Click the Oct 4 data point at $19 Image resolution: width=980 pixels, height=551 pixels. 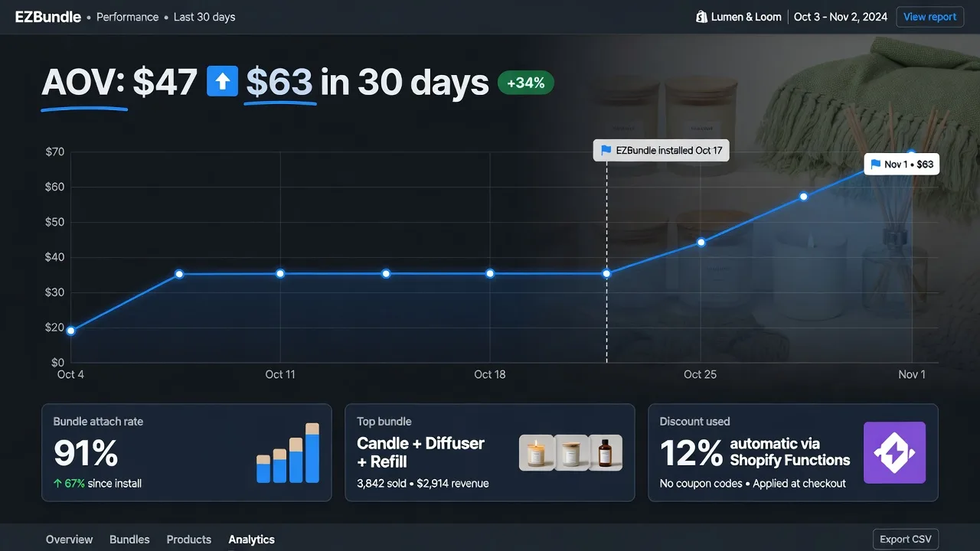[x=71, y=331]
